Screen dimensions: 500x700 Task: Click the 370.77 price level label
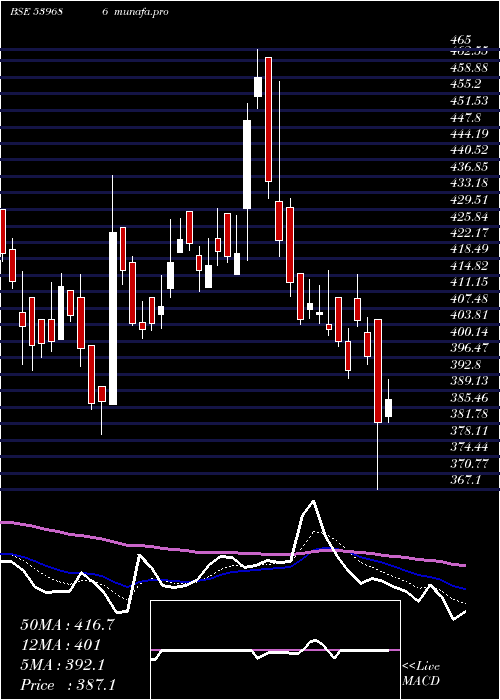coord(469,463)
